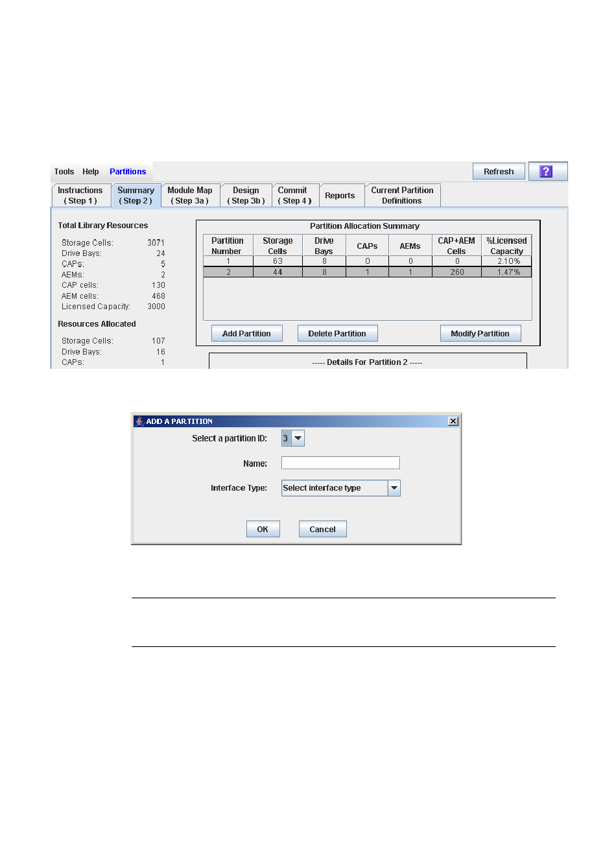Click Delete Partition button
This screenshot has height=842, width=616.
click(x=337, y=333)
